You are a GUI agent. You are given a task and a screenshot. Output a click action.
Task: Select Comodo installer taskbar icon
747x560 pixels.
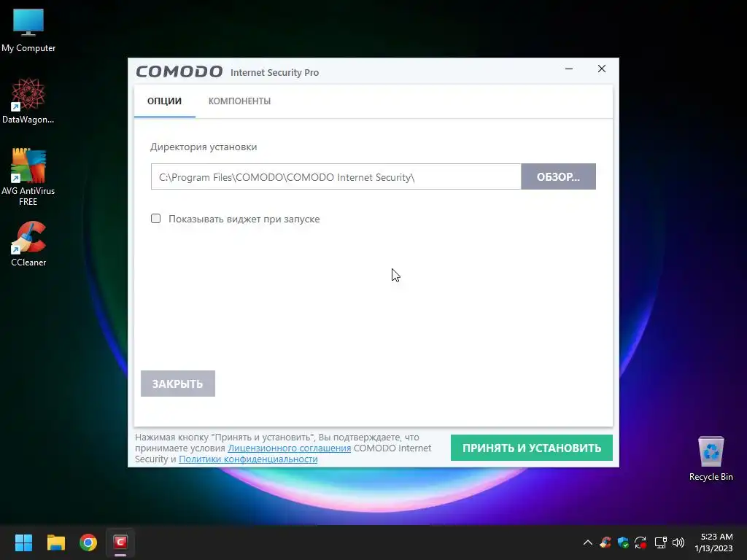120,542
